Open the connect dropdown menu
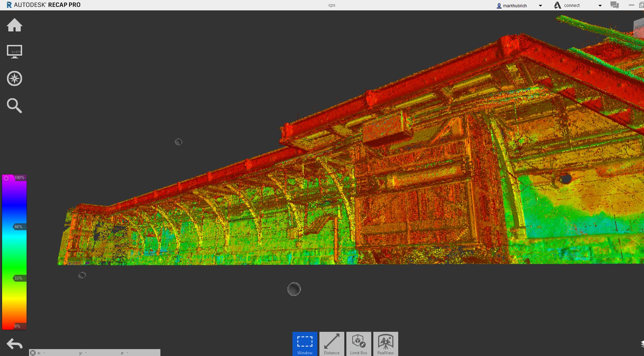This screenshot has height=356, width=644. click(572, 5)
